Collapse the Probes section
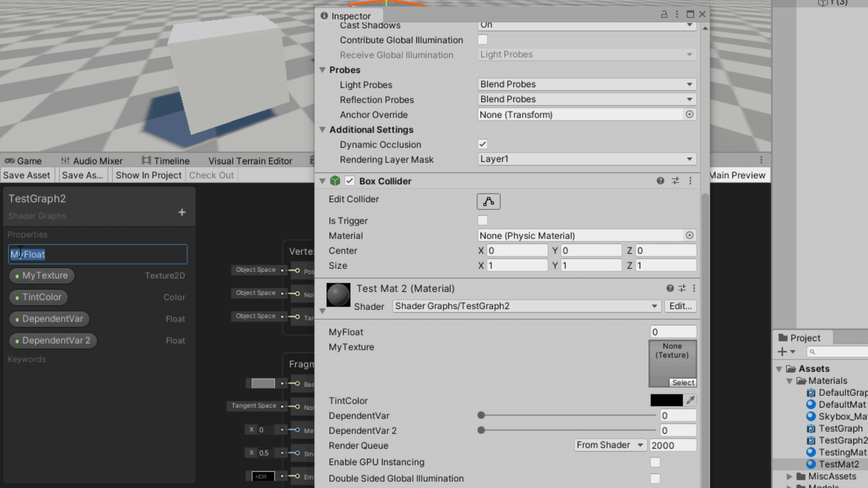 tap(322, 70)
